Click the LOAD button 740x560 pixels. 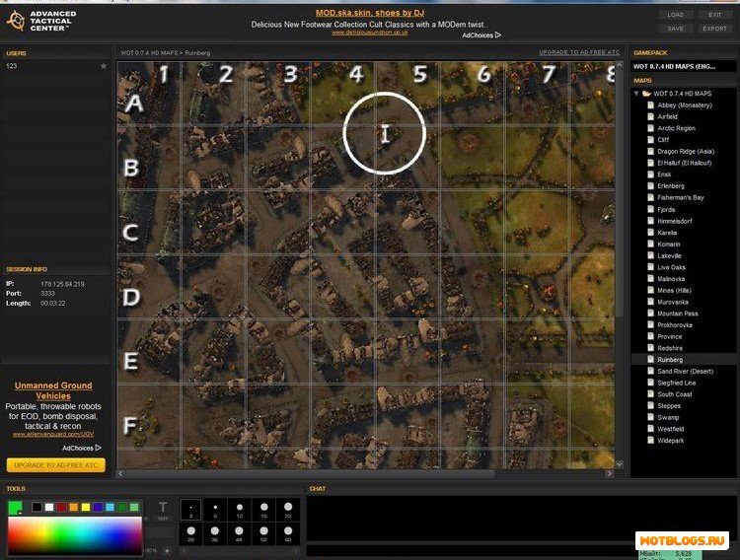click(x=676, y=15)
